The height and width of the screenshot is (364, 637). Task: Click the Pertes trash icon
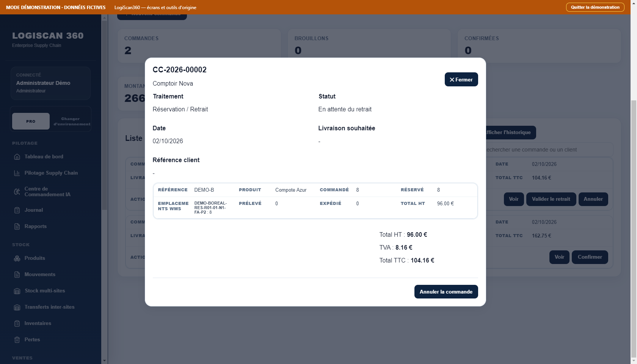17,340
